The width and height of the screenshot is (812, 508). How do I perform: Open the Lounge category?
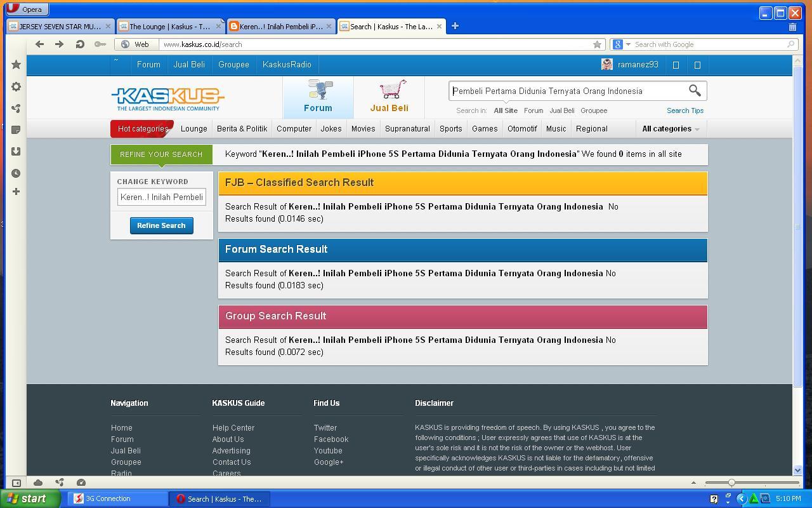point(194,129)
